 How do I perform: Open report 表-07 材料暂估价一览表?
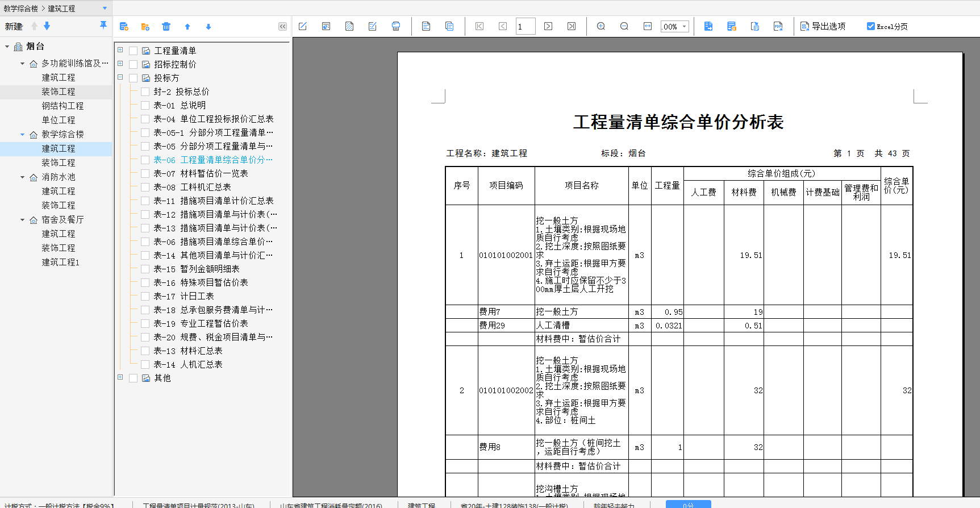click(201, 173)
